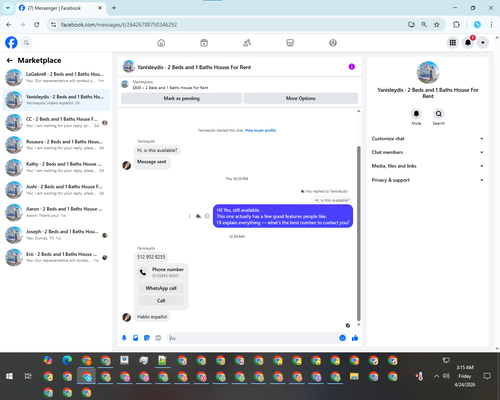Image resolution: width=500 pixels, height=400 pixels.
Task: Expand Privacy & support section
Action: [x=428, y=180]
